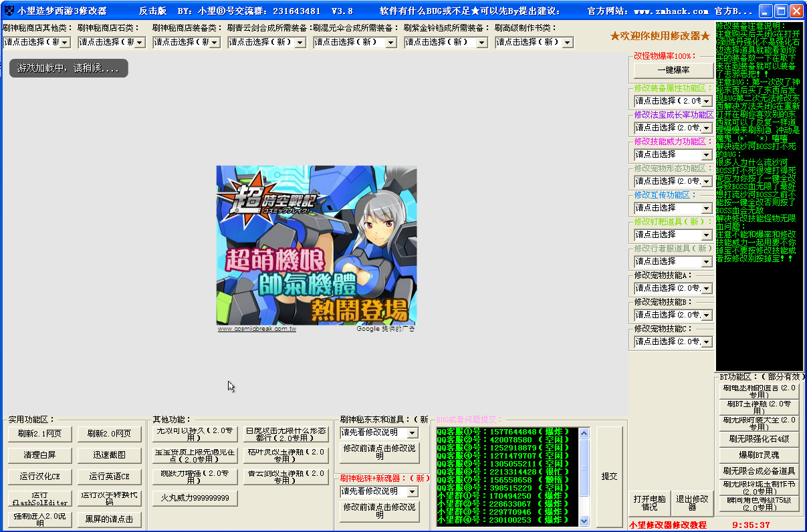Viewport: 807px width, 532px height.
Task: Click the 刷无限强化石4级 button
Action: click(x=759, y=439)
